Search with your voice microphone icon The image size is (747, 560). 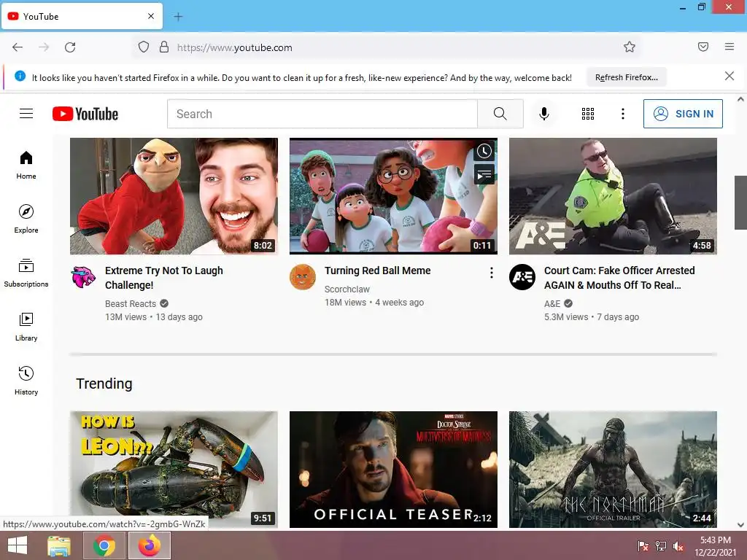pyautogui.click(x=544, y=114)
